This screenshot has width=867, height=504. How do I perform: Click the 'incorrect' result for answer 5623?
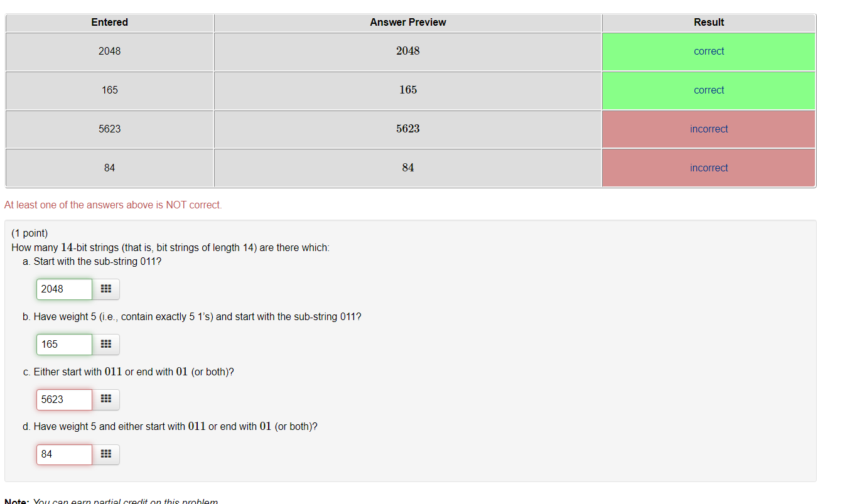(709, 129)
